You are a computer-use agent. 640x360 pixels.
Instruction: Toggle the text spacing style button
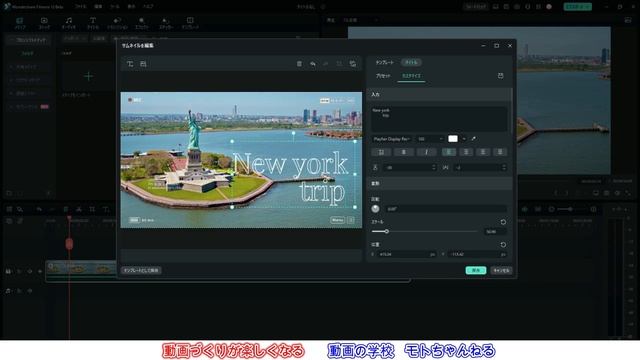tap(381, 152)
